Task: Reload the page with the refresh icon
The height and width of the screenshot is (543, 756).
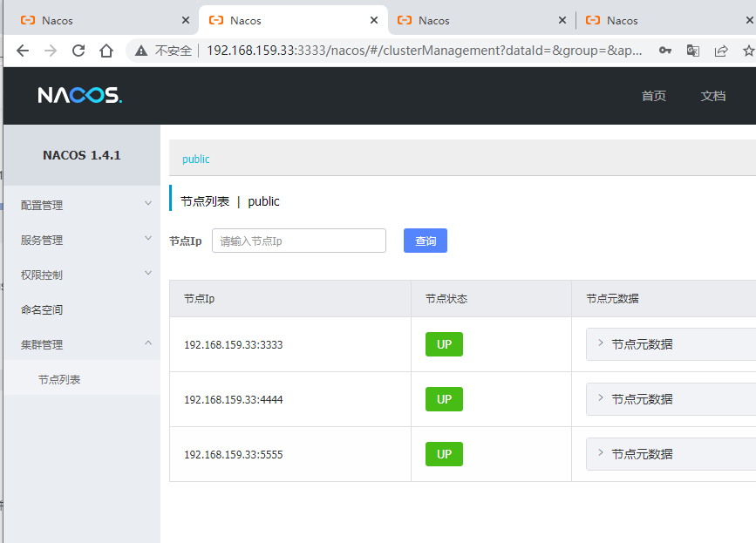Action: click(78, 51)
